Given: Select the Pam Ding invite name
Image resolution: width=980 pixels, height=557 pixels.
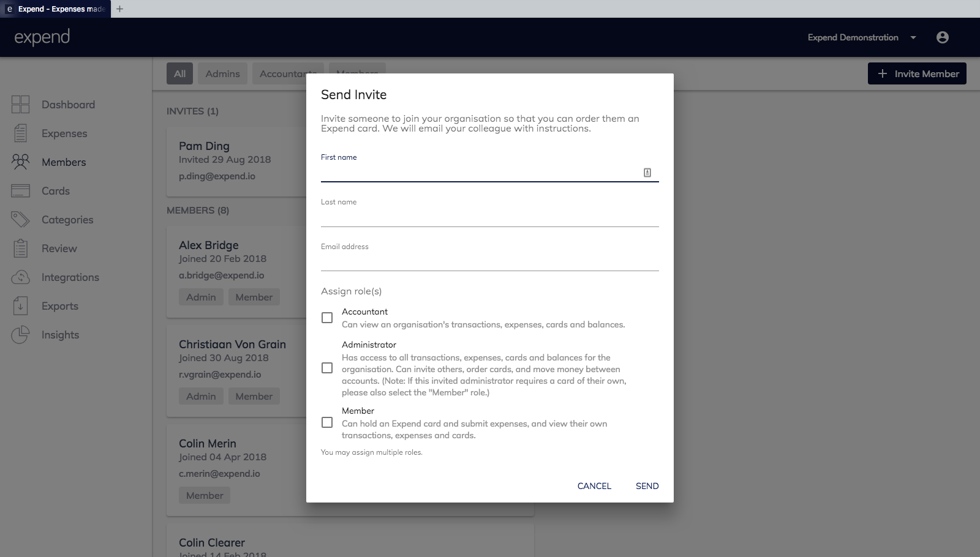Looking at the screenshot, I should click(x=204, y=146).
